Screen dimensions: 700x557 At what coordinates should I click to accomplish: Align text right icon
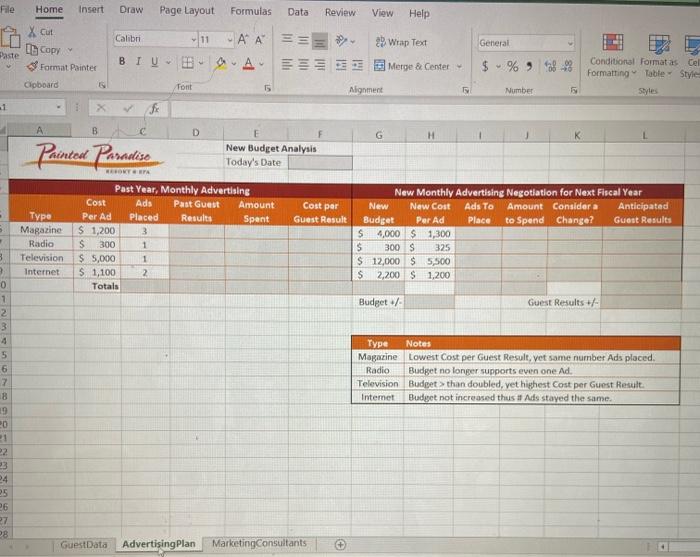pyautogui.click(x=320, y=65)
